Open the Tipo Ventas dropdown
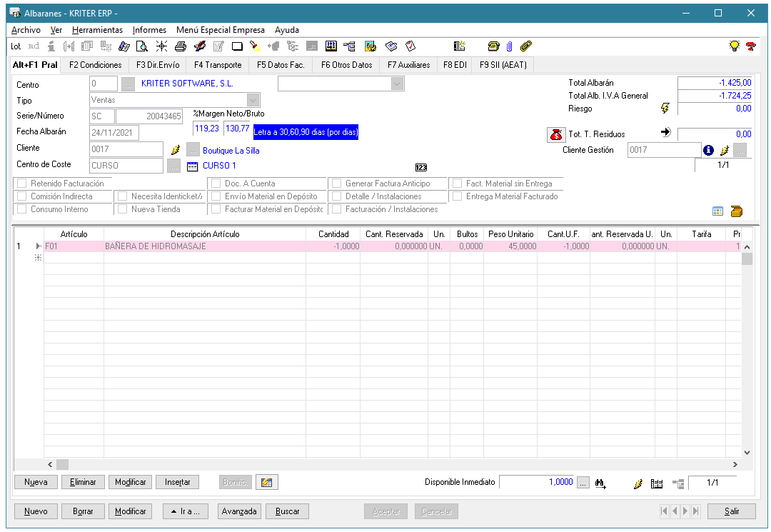This screenshot has width=771, height=532. [x=253, y=100]
